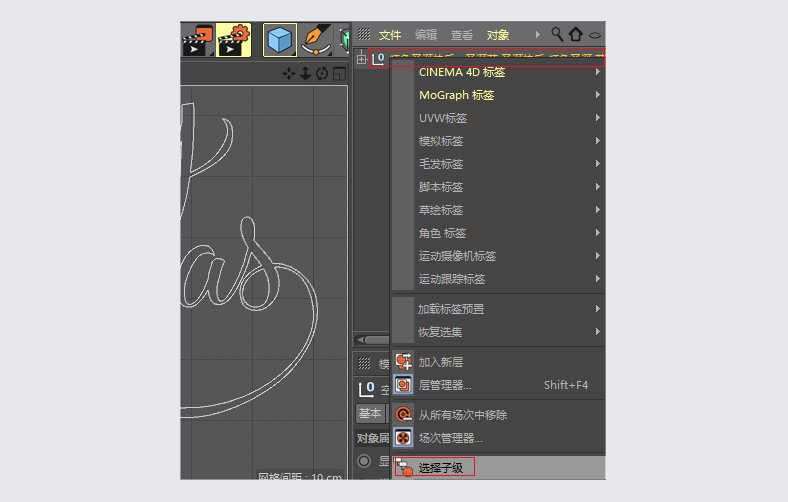Viewport: 788px width, 502px height.
Task: Click the null icon in attribute manager
Action: click(x=366, y=389)
